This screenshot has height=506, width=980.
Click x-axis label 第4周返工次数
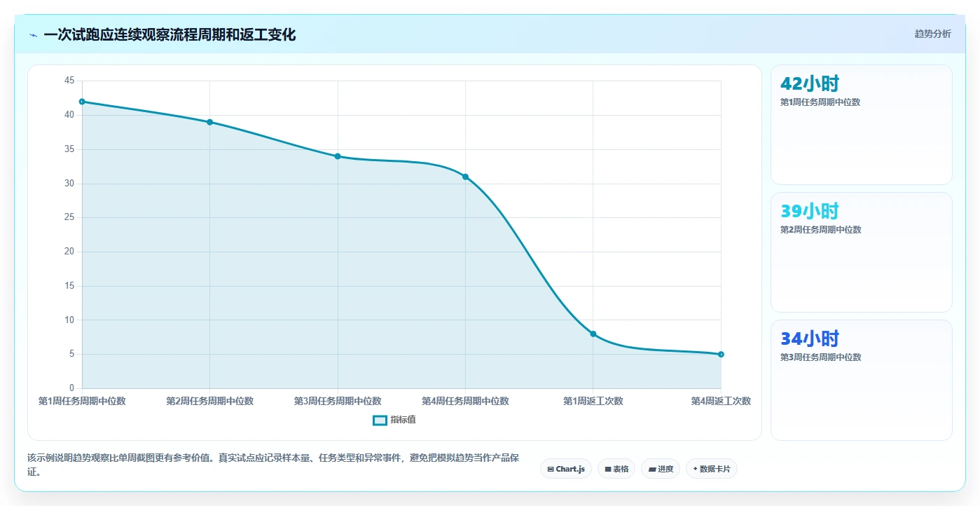721,401
